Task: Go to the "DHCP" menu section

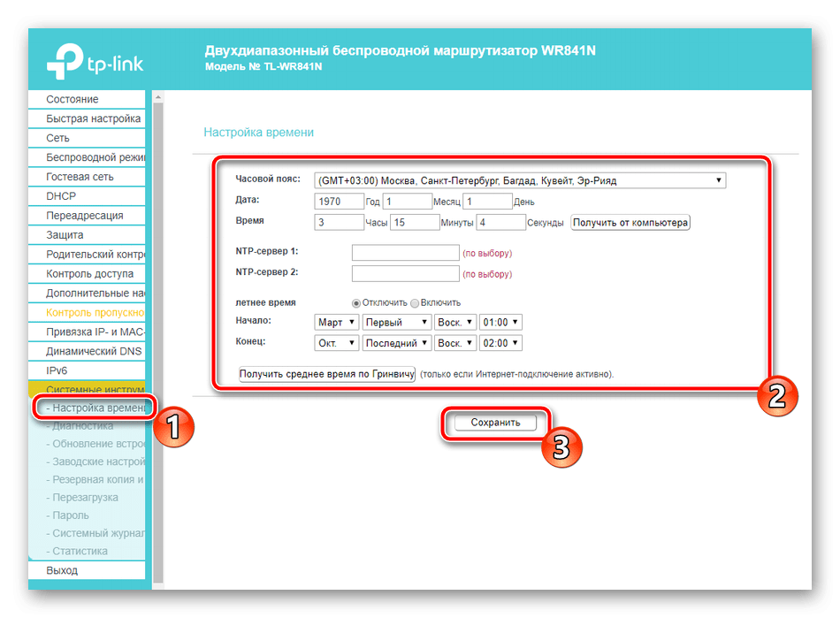Action: click(x=62, y=195)
